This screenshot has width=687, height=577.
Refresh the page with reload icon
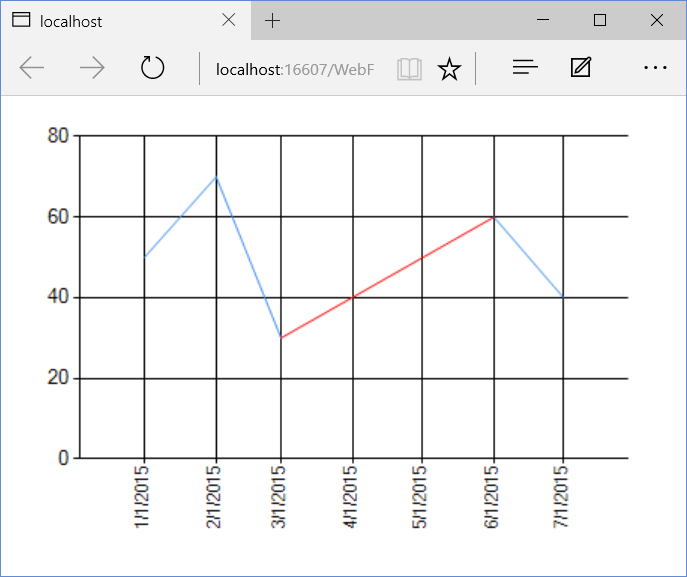pos(152,68)
